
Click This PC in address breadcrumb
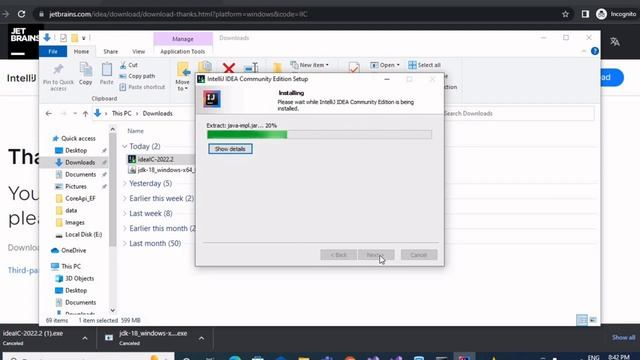pyautogui.click(x=122, y=113)
